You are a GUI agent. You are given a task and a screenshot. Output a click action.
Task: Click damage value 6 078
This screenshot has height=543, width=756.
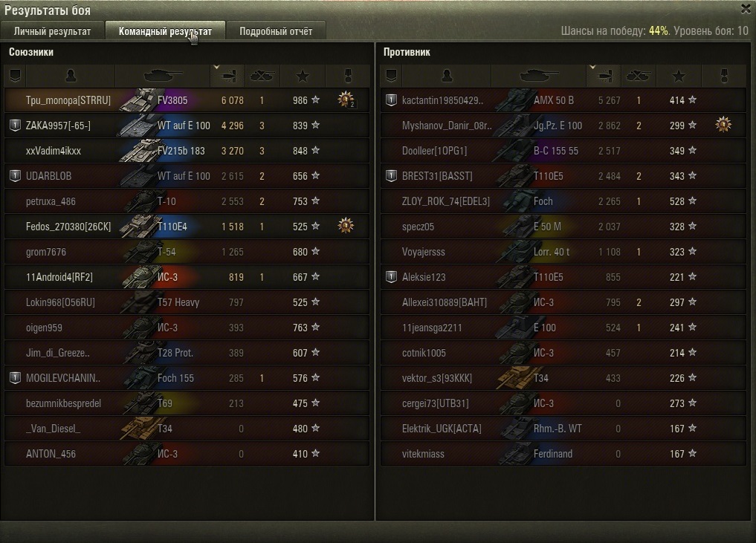pyautogui.click(x=233, y=100)
